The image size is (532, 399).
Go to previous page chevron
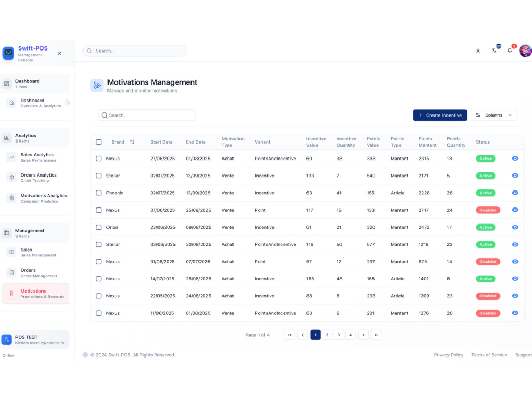(x=303, y=335)
